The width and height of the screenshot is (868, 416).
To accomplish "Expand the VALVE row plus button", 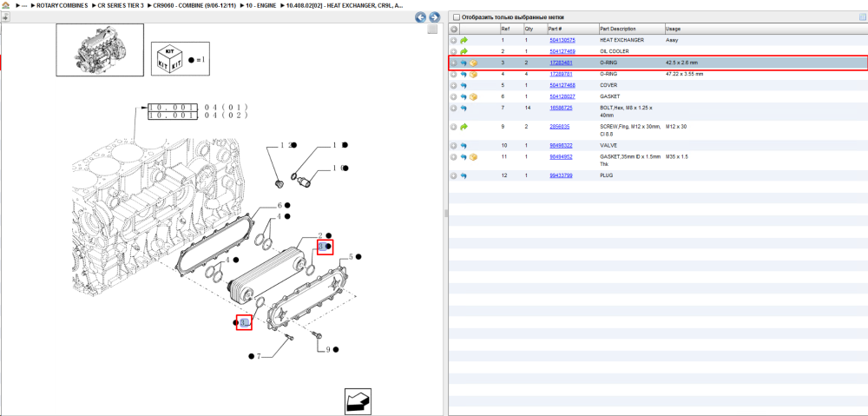I will coord(454,146).
